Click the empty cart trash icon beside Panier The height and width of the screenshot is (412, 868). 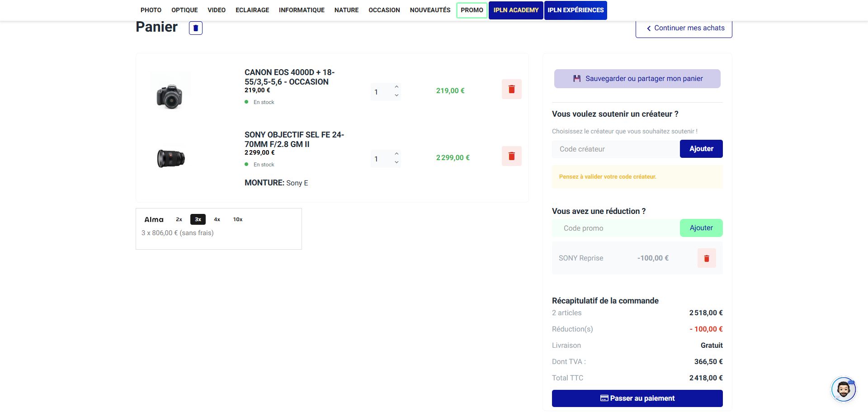[x=195, y=28]
